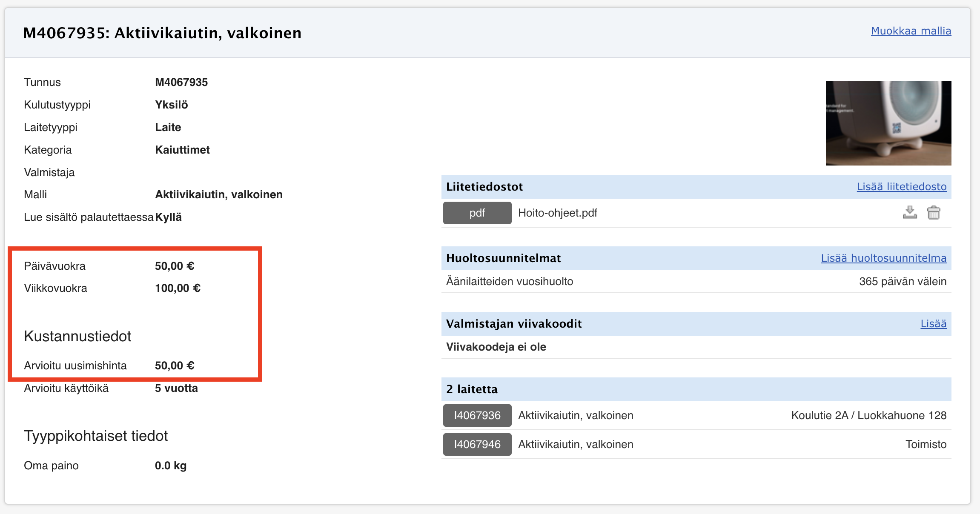Open the speaker product thumbnail image
The image size is (980, 514).
pos(888,123)
